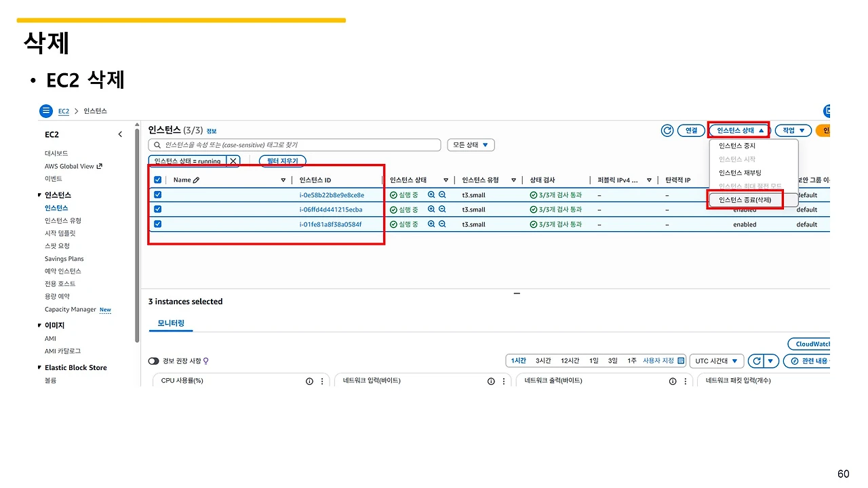Sort by the 인스턴스 상태 column arrow
The height and width of the screenshot is (488, 868).
coord(446,180)
